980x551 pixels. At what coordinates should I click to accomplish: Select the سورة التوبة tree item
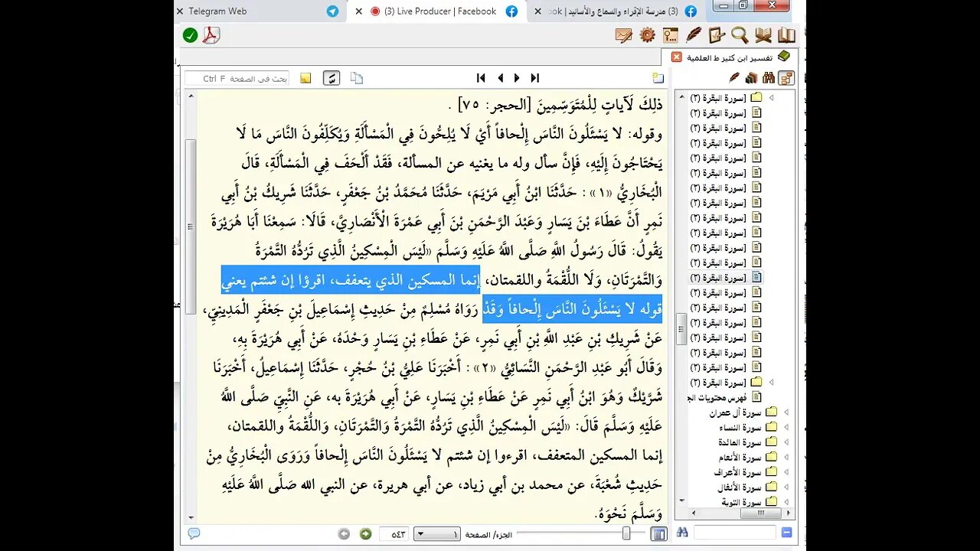tap(742, 502)
